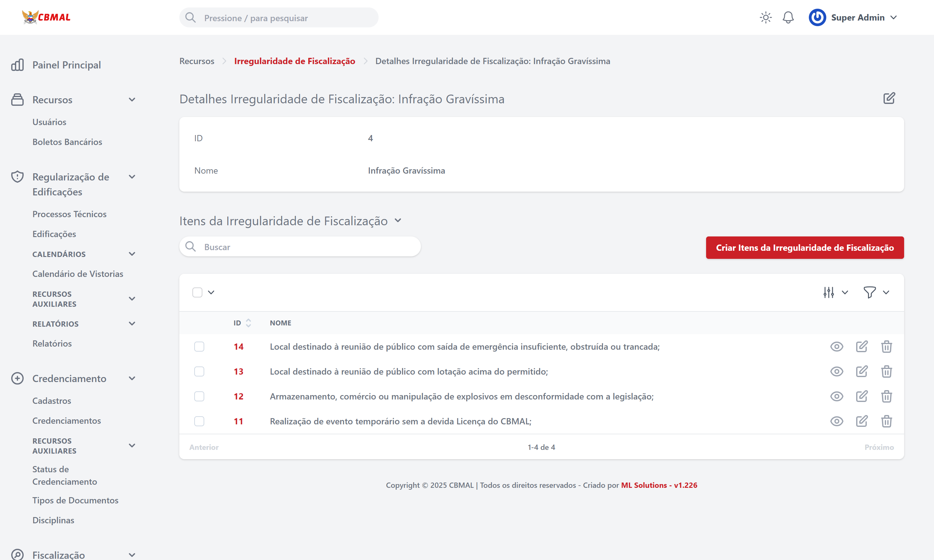Delete item 14 using the trash icon

[x=887, y=346]
